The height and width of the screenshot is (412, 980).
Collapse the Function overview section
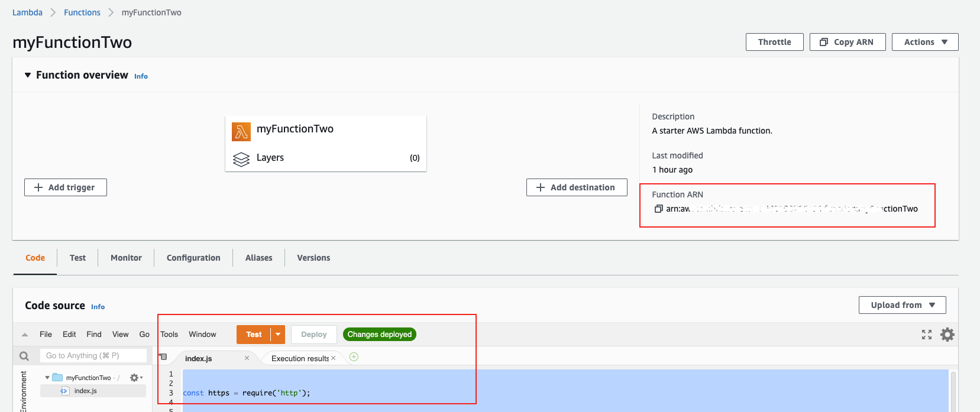coord(28,75)
